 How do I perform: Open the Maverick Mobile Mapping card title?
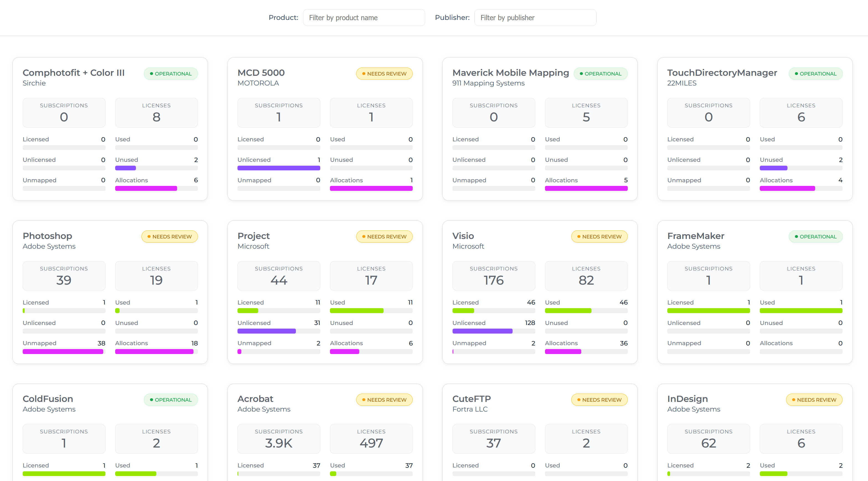click(x=510, y=73)
